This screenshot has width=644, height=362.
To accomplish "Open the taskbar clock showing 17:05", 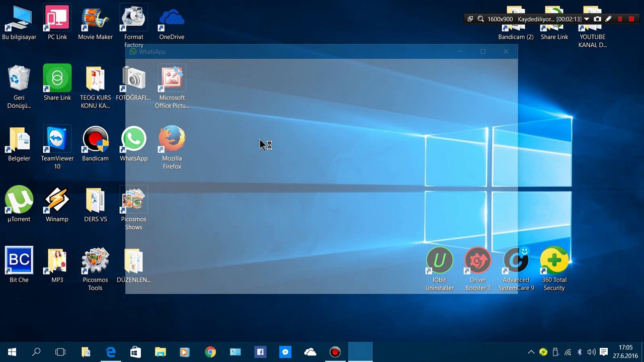I will pos(626,351).
